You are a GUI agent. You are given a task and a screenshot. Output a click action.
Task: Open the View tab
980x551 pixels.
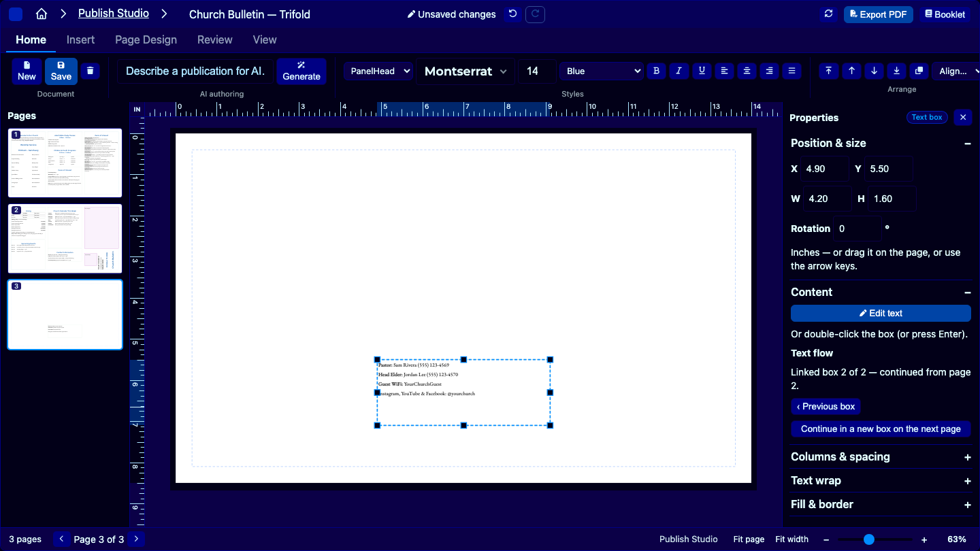(265, 39)
